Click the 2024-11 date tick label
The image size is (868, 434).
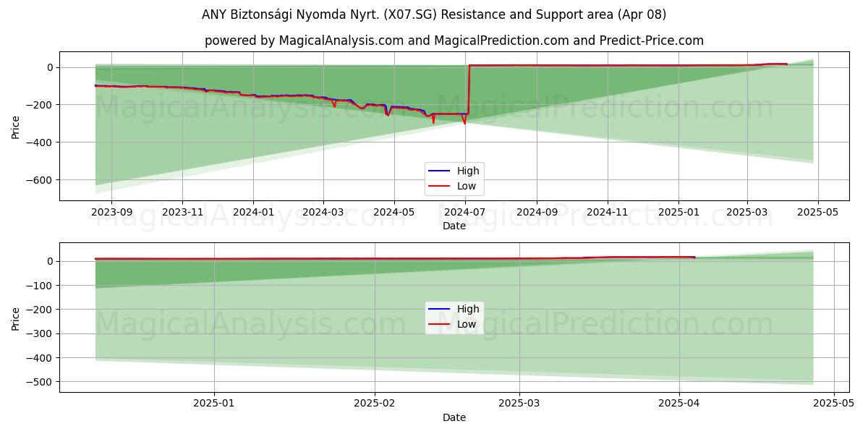pos(607,213)
